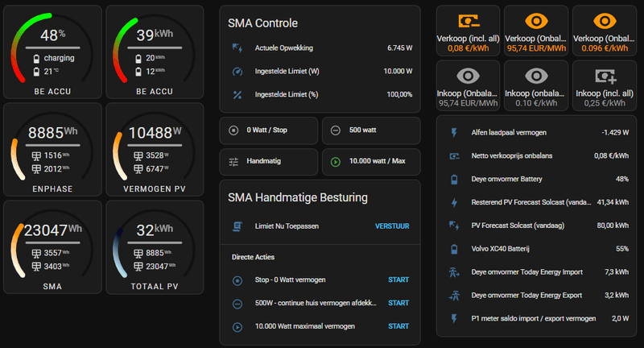This screenshot has height=348, width=644.
Task: Open the BE ACCU 48% gauge card
Action: pyautogui.click(x=53, y=52)
